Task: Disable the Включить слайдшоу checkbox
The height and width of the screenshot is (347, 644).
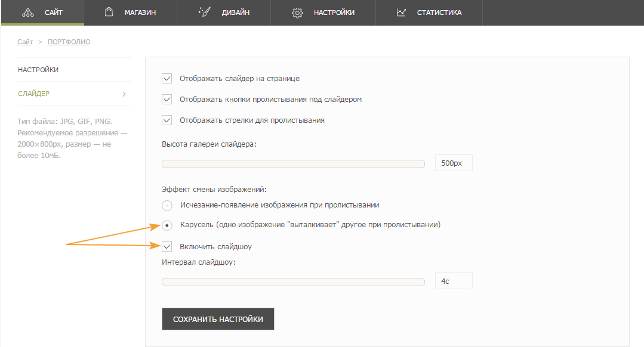Action: [167, 246]
